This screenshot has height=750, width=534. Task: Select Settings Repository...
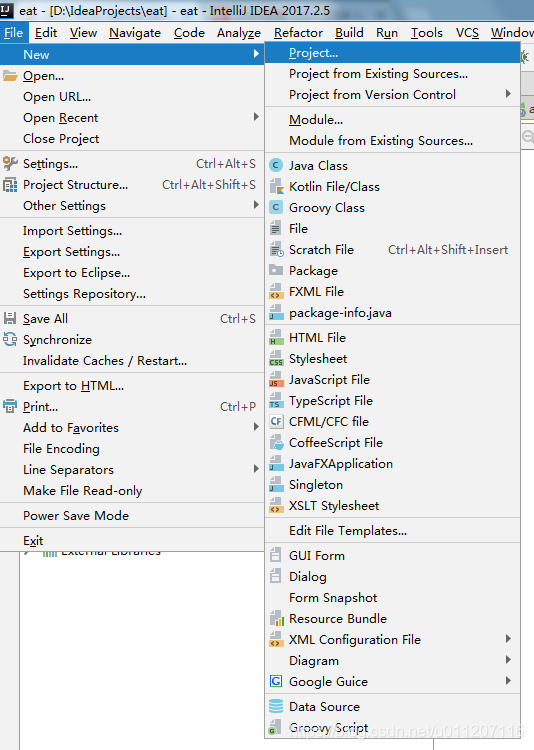(x=132, y=294)
